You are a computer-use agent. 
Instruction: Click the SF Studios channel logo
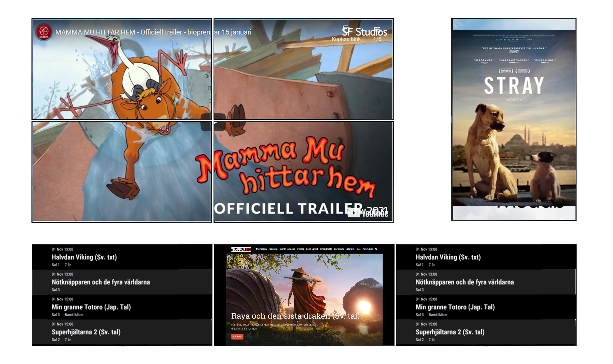(44, 32)
